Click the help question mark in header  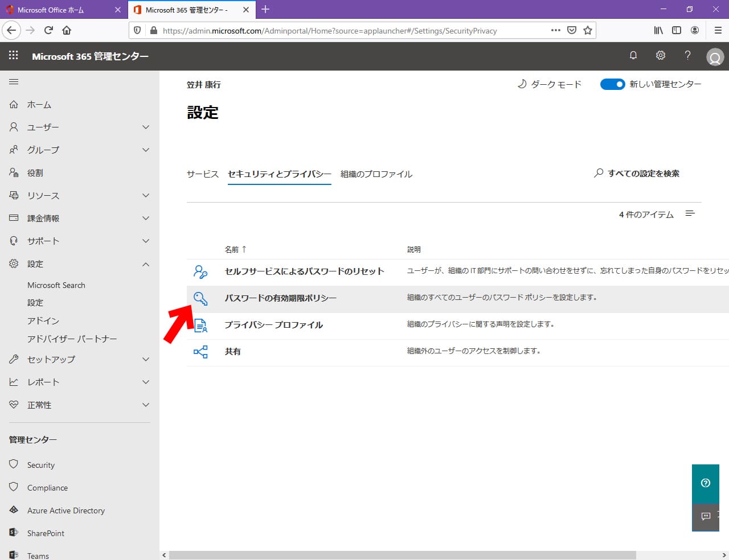688,55
